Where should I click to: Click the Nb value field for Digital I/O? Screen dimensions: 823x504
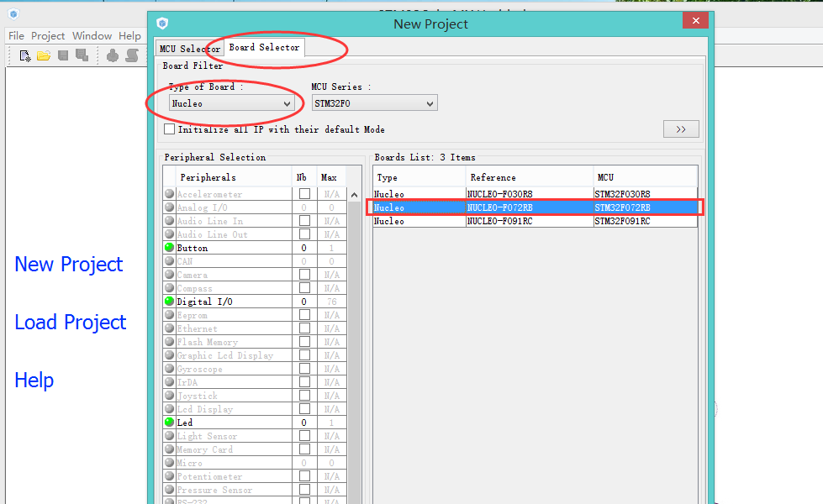(304, 302)
